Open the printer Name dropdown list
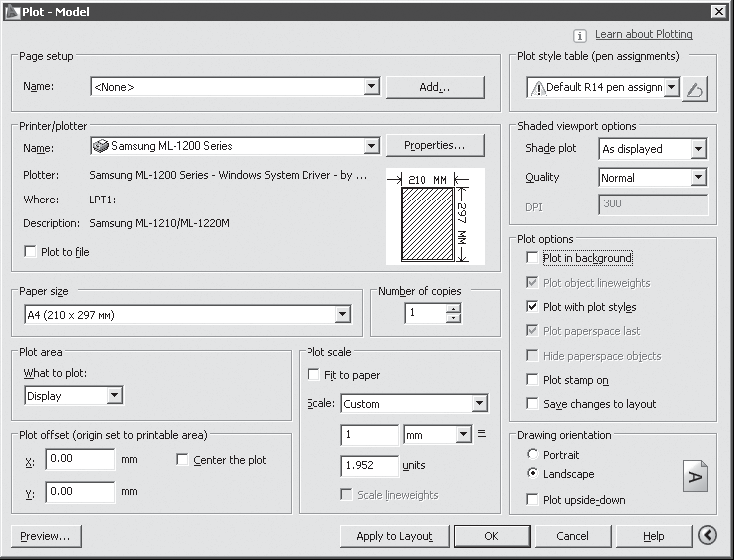Image resolution: width=734 pixels, height=560 pixels. pyautogui.click(x=371, y=146)
